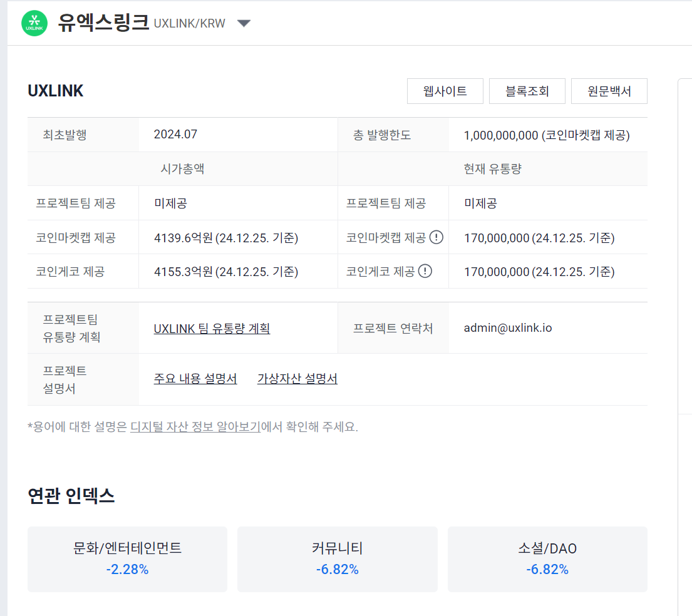Open the 가상자산 설명서 link
This screenshot has height=616, width=692.
click(x=297, y=379)
